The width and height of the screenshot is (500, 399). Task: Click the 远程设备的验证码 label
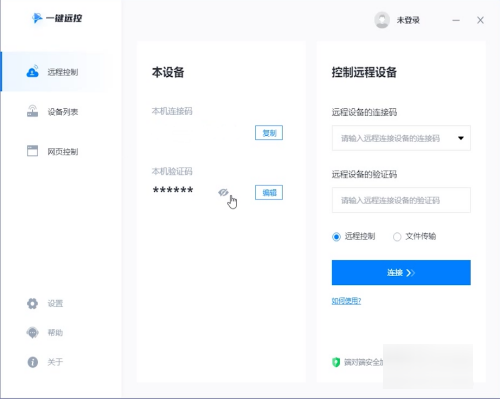[x=364, y=174]
